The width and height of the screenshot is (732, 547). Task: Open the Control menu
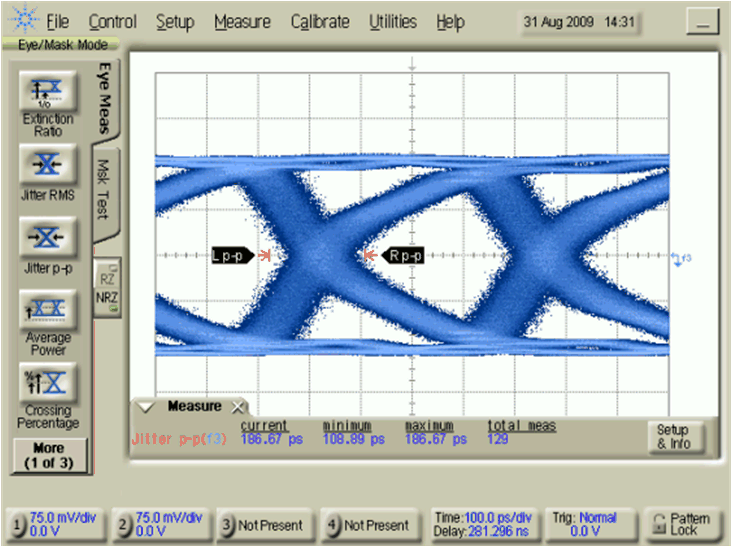click(113, 22)
